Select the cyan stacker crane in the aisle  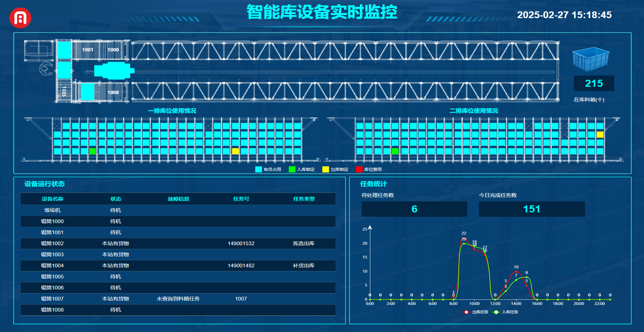pyautogui.click(x=113, y=71)
